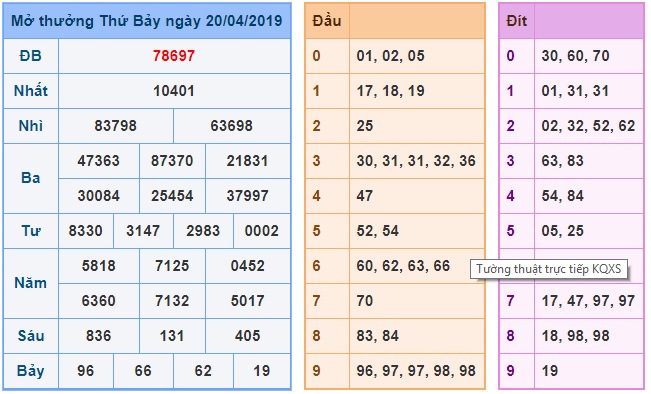
Task: Click the Đít values "02, 32, 52, 62"
Action: 588,126
